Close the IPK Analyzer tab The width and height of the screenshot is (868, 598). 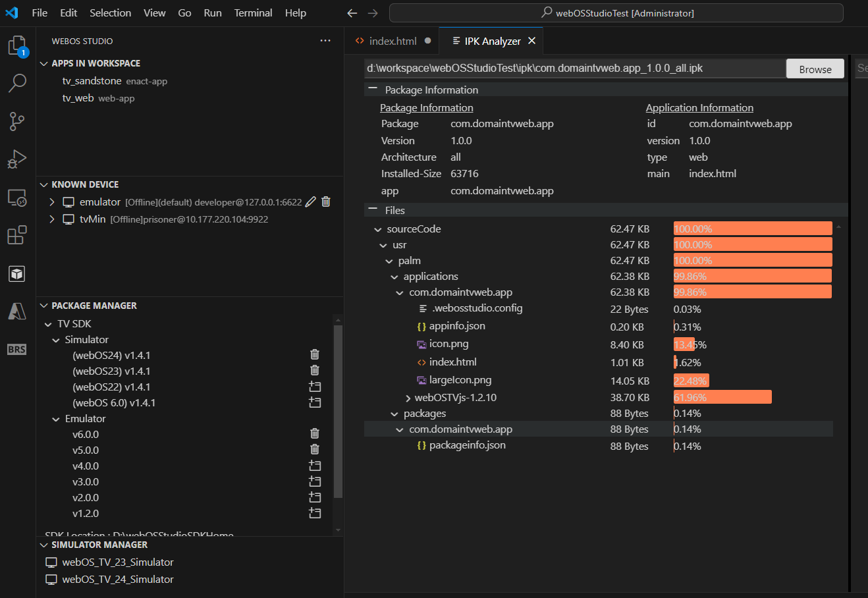(531, 41)
